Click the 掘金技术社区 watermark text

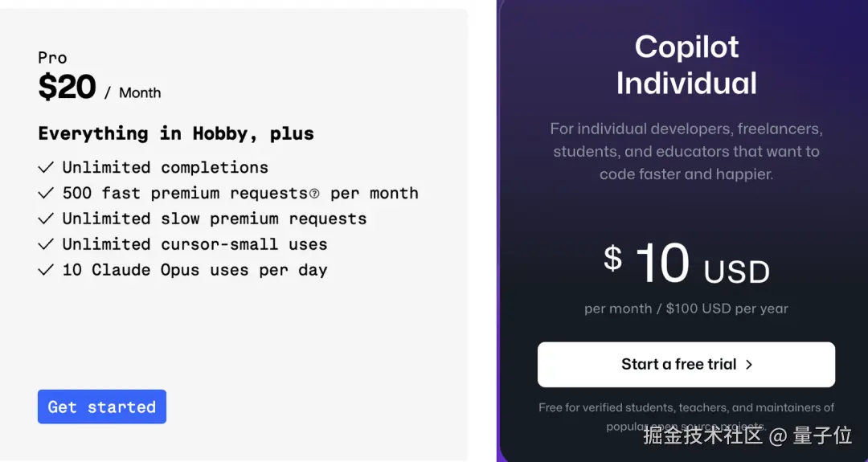(x=702, y=435)
